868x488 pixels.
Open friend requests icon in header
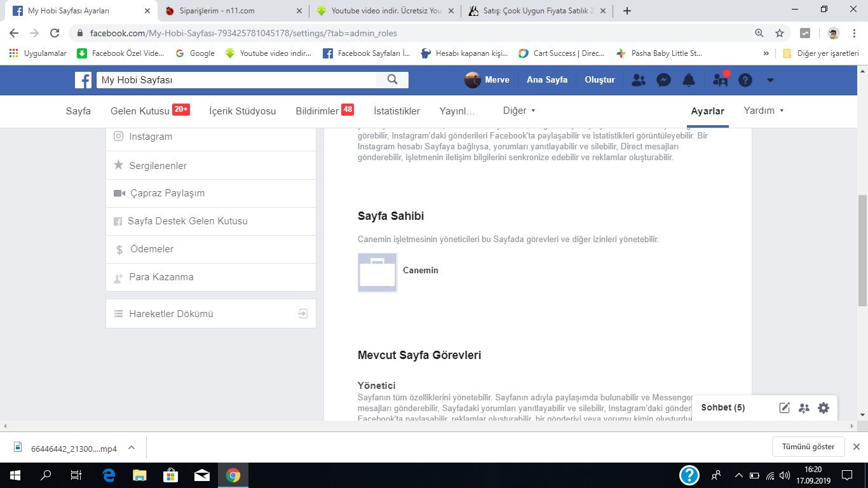(639, 80)
